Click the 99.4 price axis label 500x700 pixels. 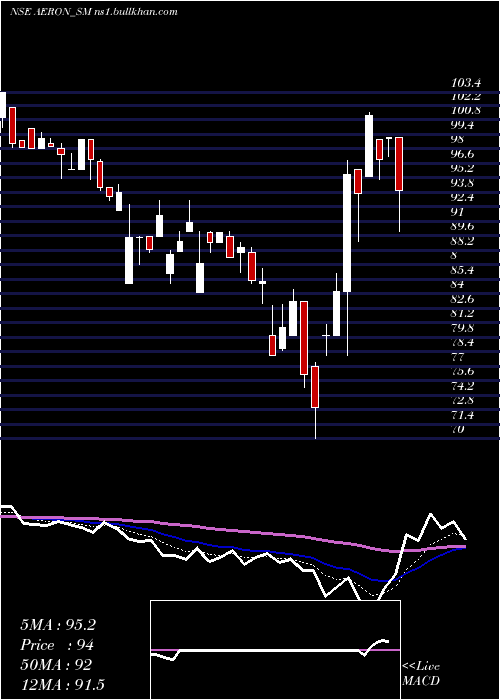click(x=463, y=125)
